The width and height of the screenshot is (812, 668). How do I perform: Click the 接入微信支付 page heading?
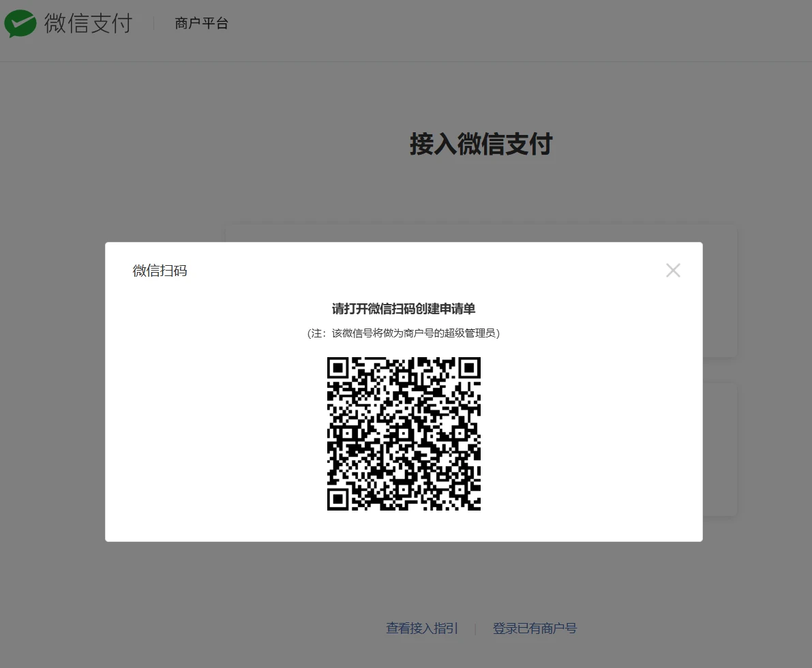481,145
